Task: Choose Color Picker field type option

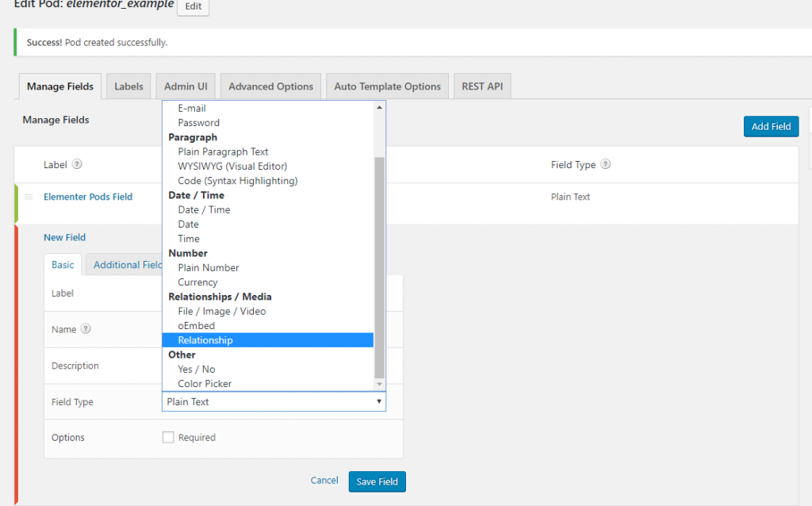Action: 205,384
